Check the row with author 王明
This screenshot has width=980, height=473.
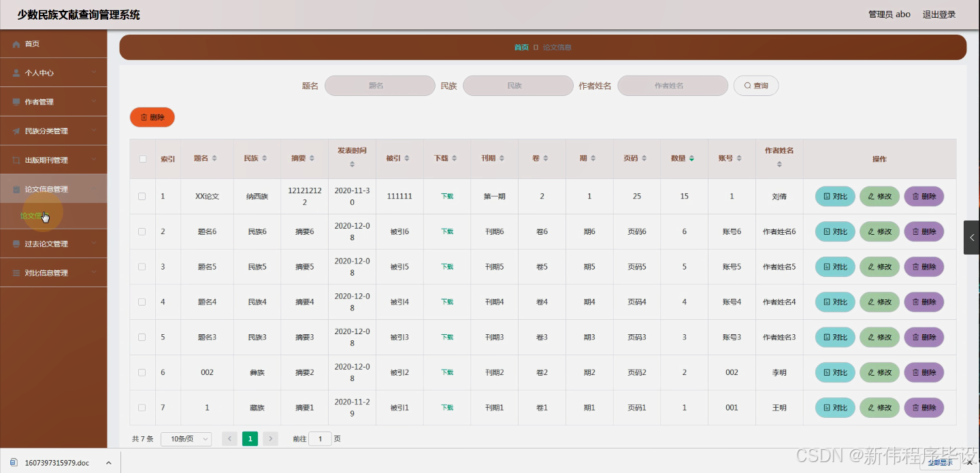(142, 408)
